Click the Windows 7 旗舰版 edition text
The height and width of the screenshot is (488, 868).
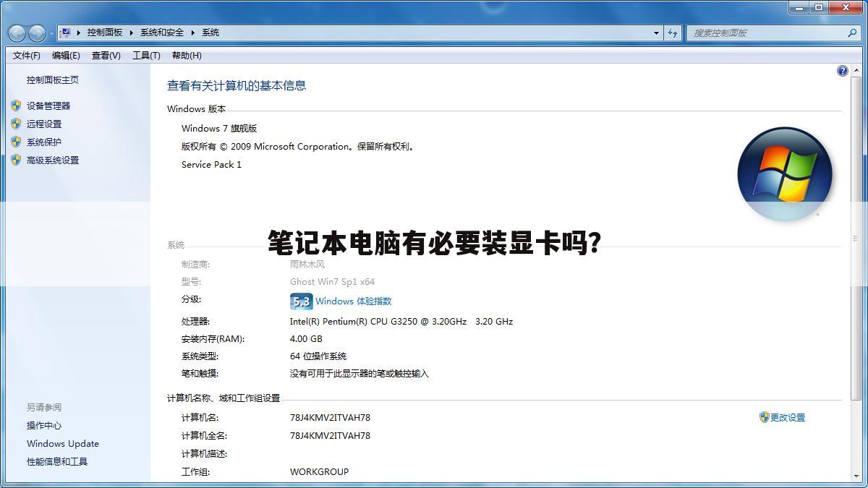[219, 128]
